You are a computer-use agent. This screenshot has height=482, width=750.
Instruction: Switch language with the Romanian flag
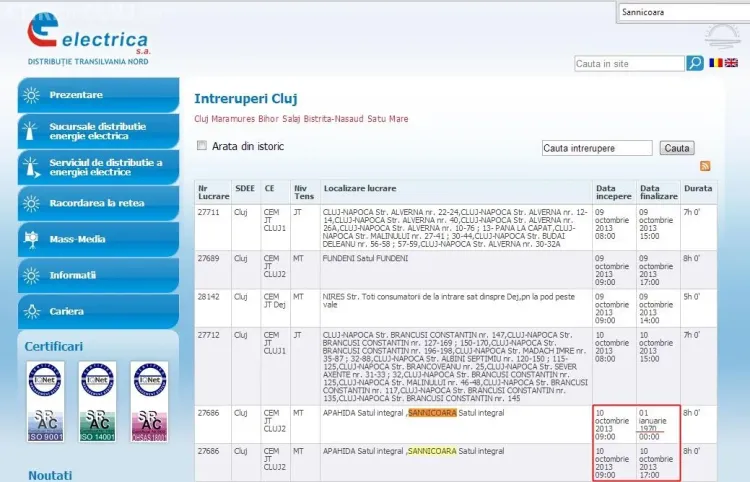[x=716, y=63]
